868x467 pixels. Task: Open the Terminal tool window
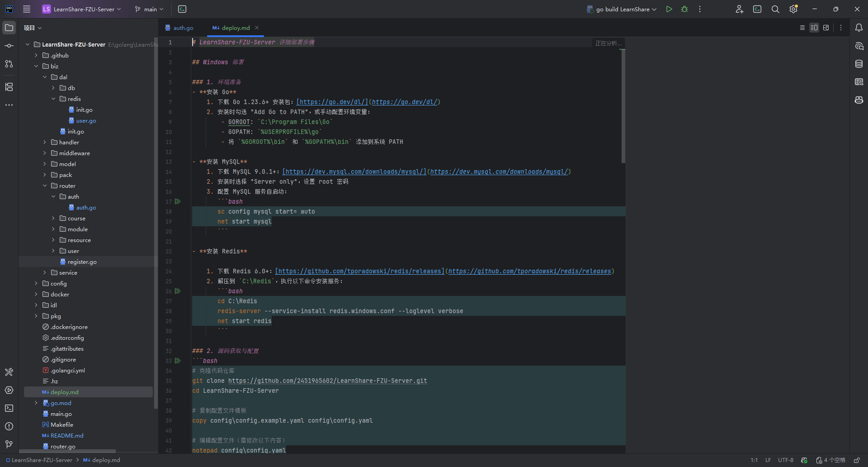click(9, 408)
